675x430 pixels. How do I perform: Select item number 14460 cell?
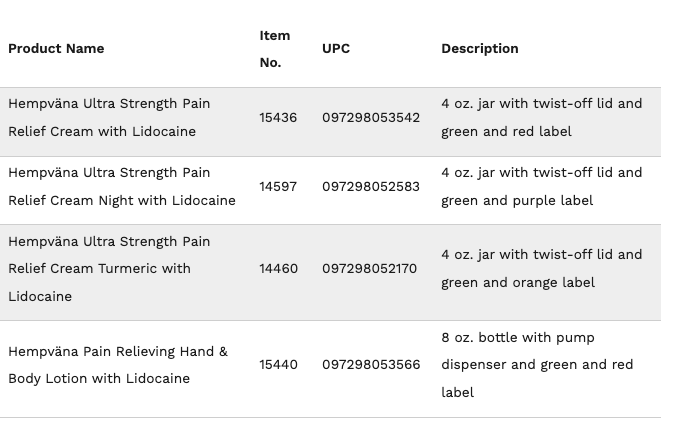point(279,269)
